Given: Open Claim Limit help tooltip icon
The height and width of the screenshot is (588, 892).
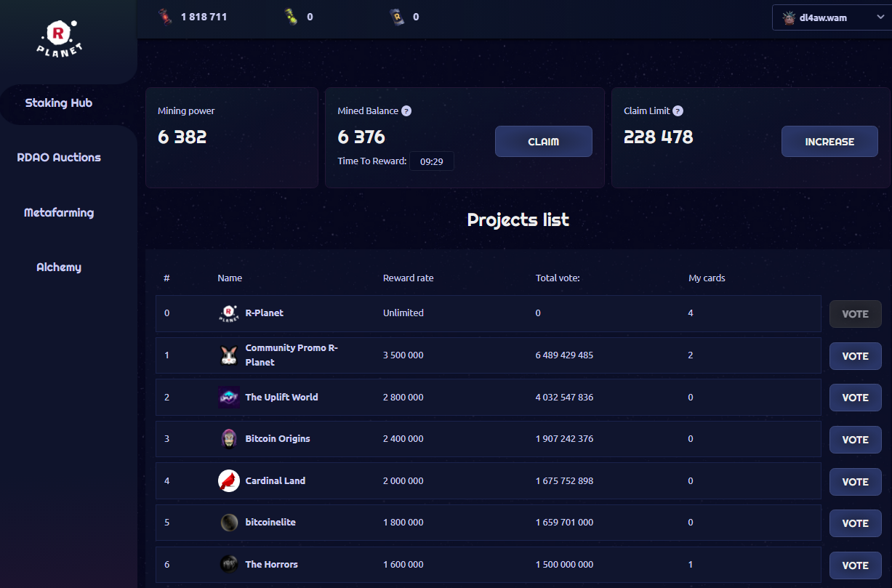Looking at the screenshot, I should tap(678, 111).
